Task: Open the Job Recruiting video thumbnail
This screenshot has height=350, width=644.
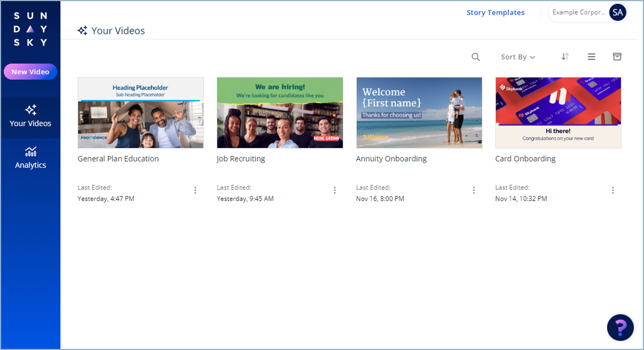Action: coord(280,112)
